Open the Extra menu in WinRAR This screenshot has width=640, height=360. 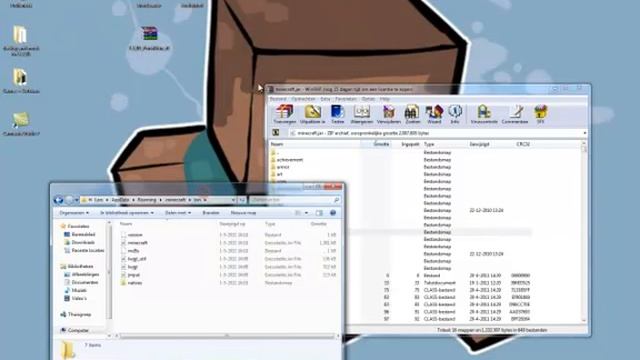point(325,99)
